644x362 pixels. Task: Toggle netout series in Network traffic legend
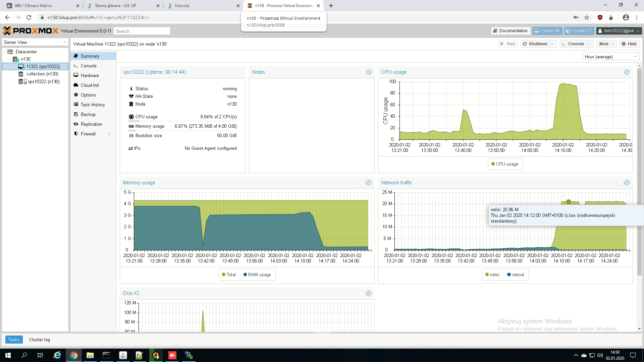(516, 275)
